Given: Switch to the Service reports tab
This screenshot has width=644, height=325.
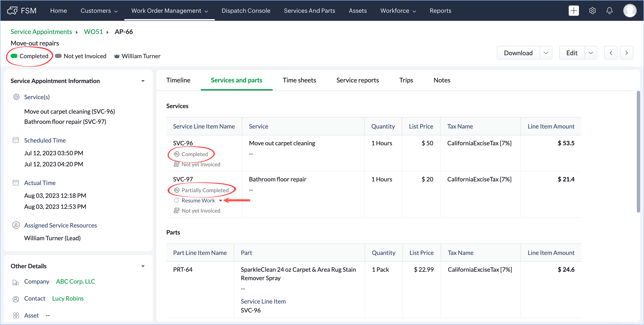Looking at the screenshot, I should [358, 80].
